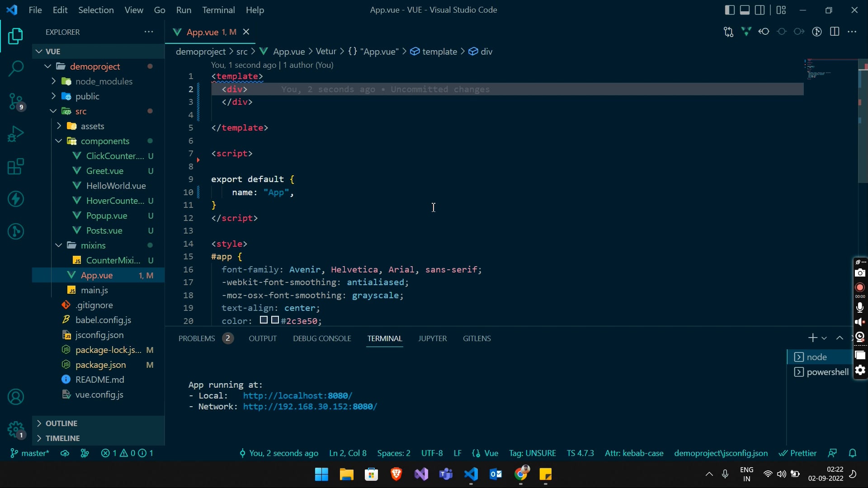Open the Accounts icon in activity bar
This screenshot has width=868, height=488.
(x=16, y=397)
